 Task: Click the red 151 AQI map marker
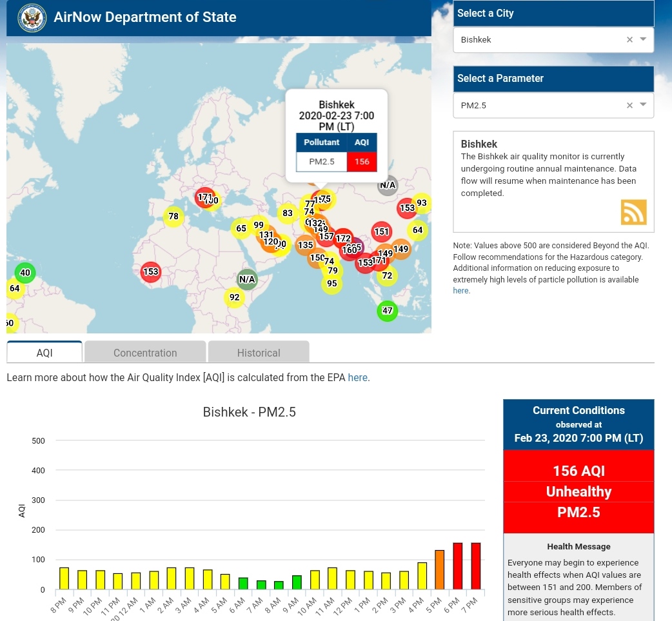pyautogui.click(x=382, y=232)
